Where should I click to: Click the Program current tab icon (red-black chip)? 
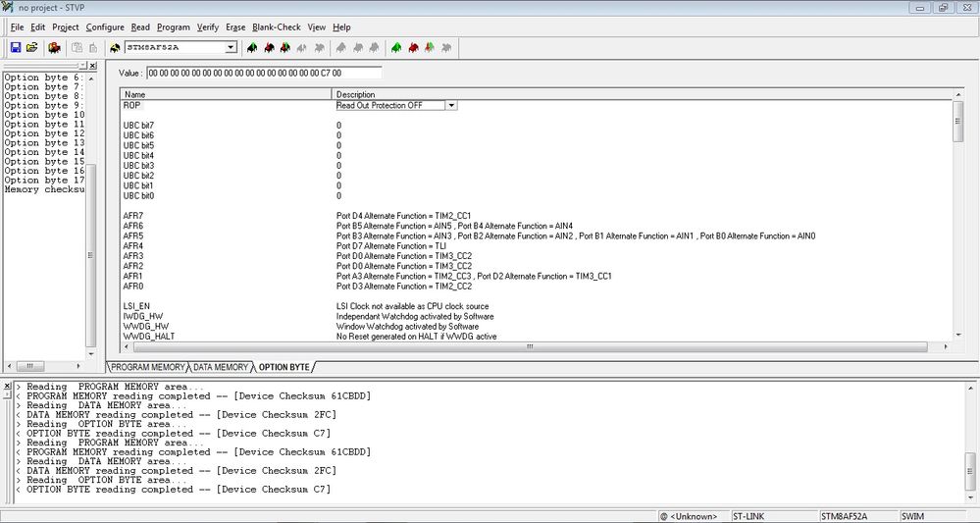coord(270,47)
